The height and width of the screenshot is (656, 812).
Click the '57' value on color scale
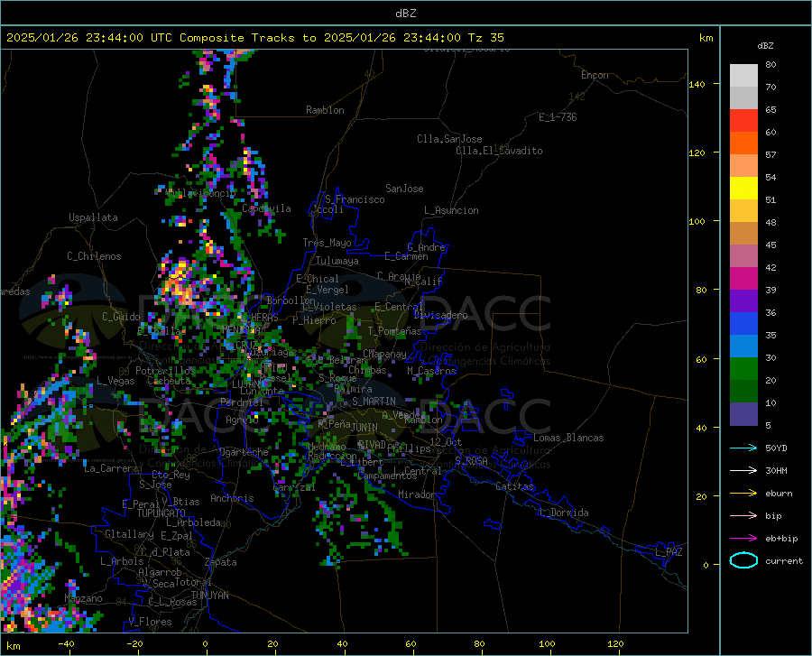770,155
